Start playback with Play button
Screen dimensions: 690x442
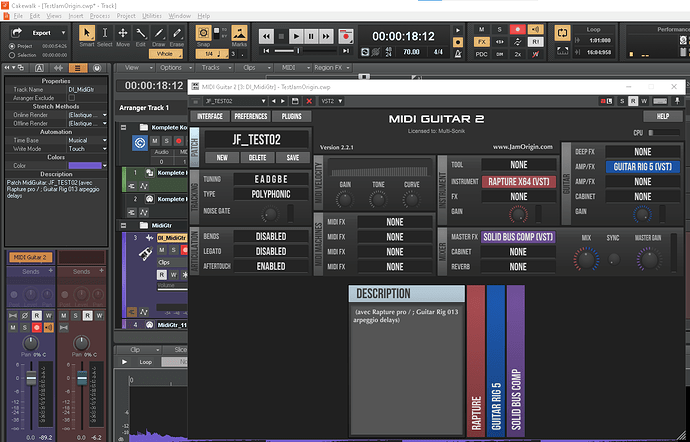click(296, 36)
